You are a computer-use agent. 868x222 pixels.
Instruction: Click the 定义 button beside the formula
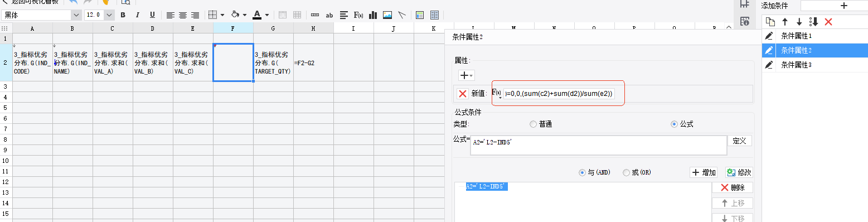(x=739, y=141)
